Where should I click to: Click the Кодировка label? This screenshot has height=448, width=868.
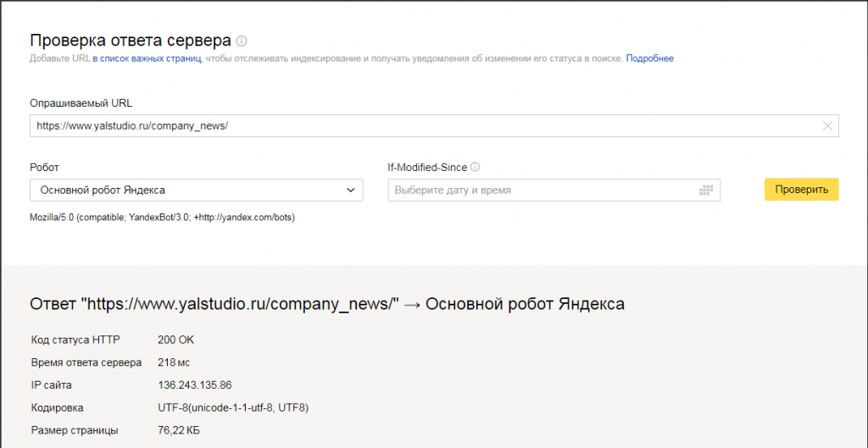click(58, 407)
